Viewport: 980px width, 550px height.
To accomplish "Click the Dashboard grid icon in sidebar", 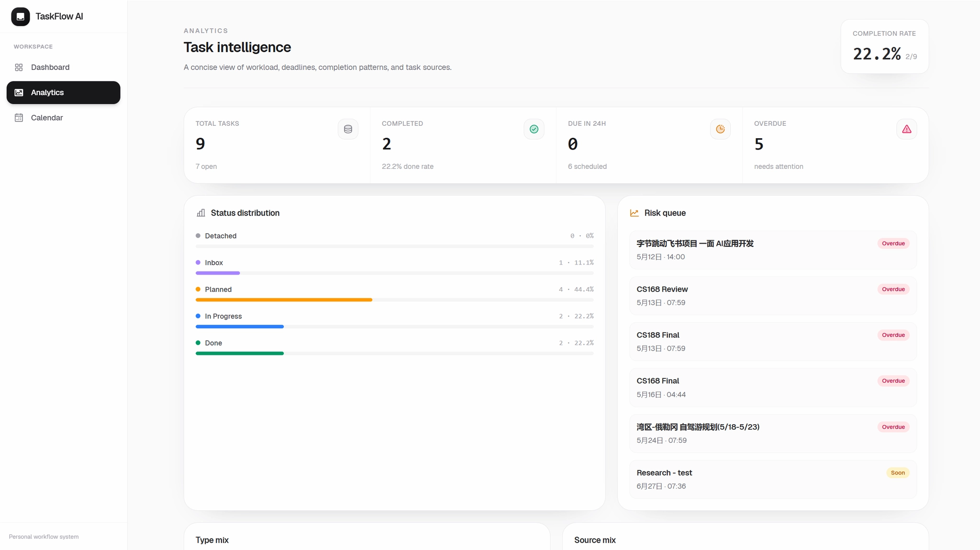I will pos(19,67).
